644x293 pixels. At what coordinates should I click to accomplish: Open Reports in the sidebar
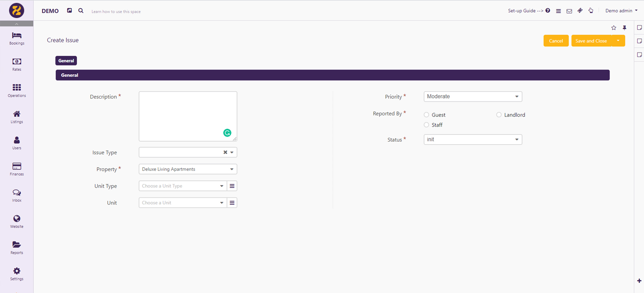[17, 248]
